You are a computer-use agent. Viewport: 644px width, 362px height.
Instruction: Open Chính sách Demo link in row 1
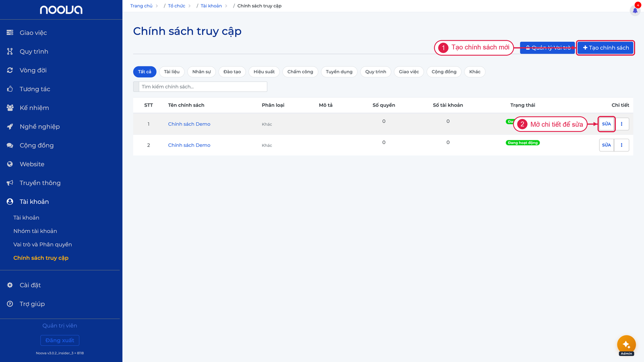[189, 124]
